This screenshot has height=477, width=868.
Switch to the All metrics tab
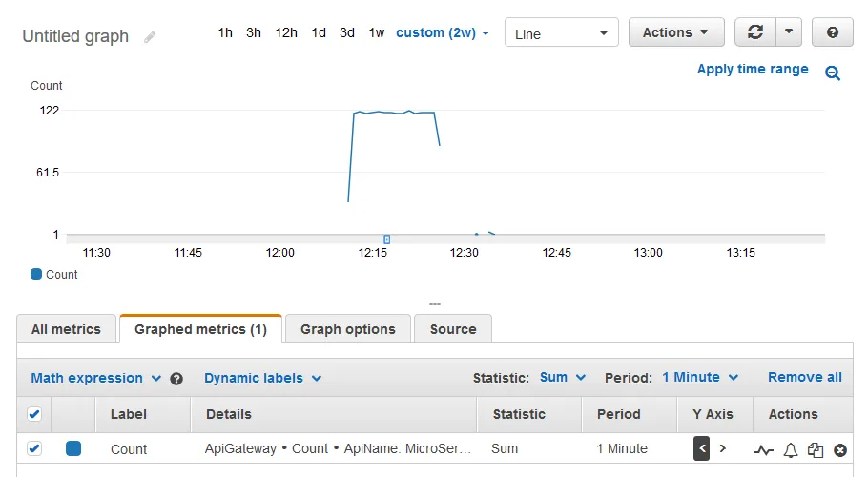[66, 329]
